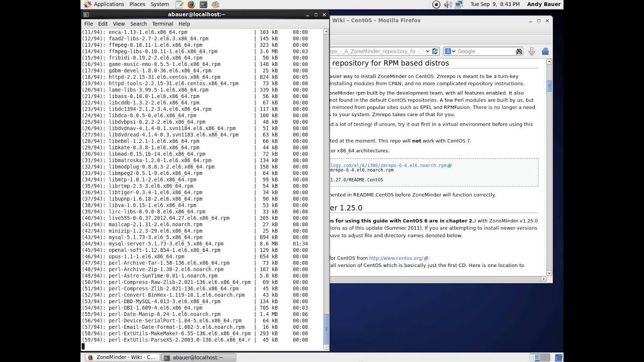Click the mailcap-2.1.31-2.el6.noarch line
The image size is (644, 362).
tap(195, 225)
